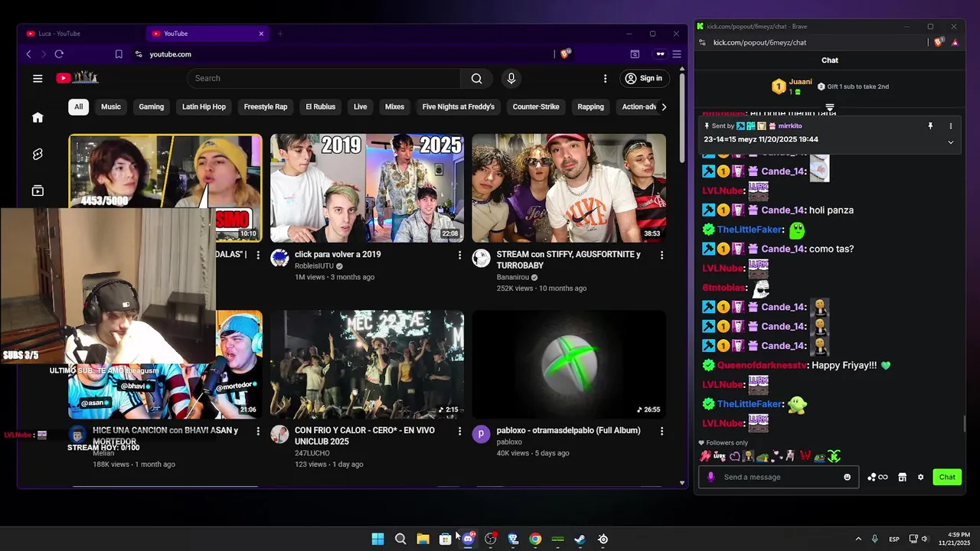Image resolution: width=980 pixels, height=551 pixels.
Task: Show next YouTube category chips
Action: click(x=664, y=107)
